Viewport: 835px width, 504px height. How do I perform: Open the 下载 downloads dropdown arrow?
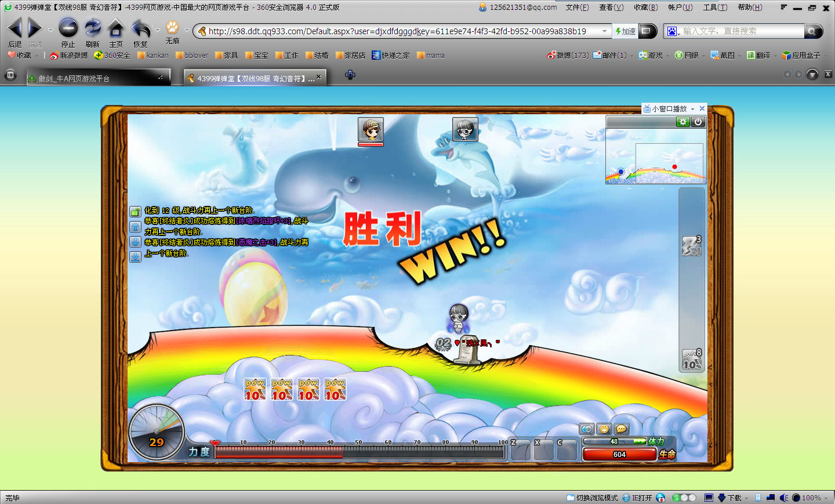pyautogui.click(x=746, y=498)
